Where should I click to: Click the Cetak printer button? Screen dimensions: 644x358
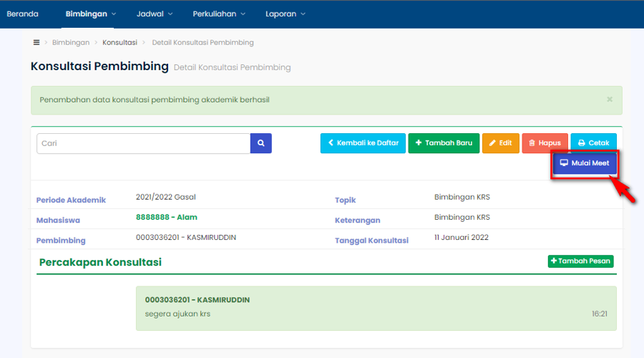tap(593, 143)
